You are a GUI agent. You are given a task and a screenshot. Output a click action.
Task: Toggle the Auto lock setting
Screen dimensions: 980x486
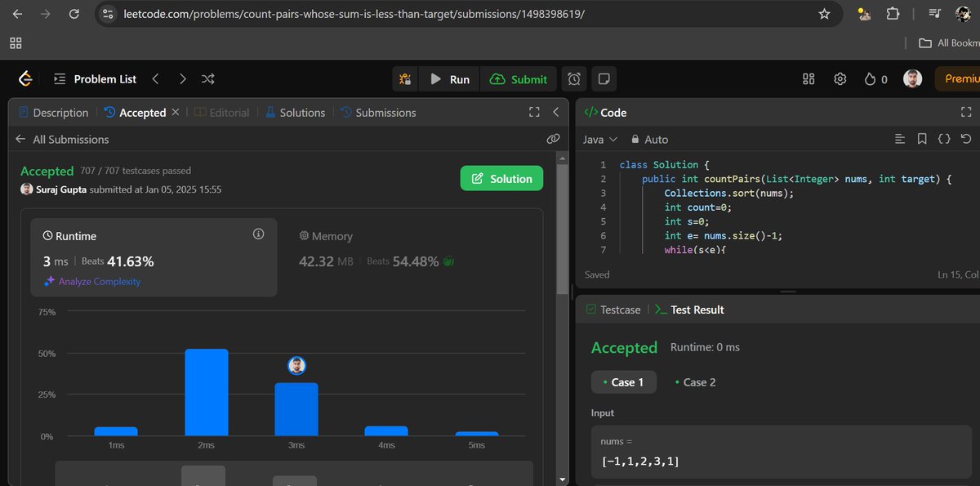(648, 140)
